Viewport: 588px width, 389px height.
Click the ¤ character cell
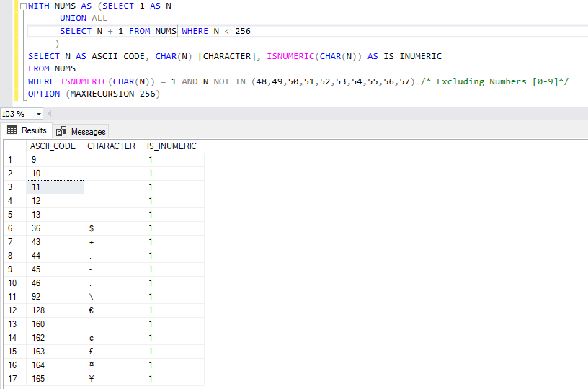(114, 365)
